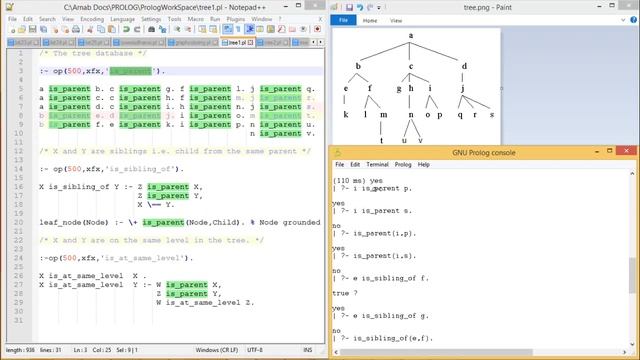
Task: Open Edit menu in GNU Prolog console
Action: (x=355, y=164)
